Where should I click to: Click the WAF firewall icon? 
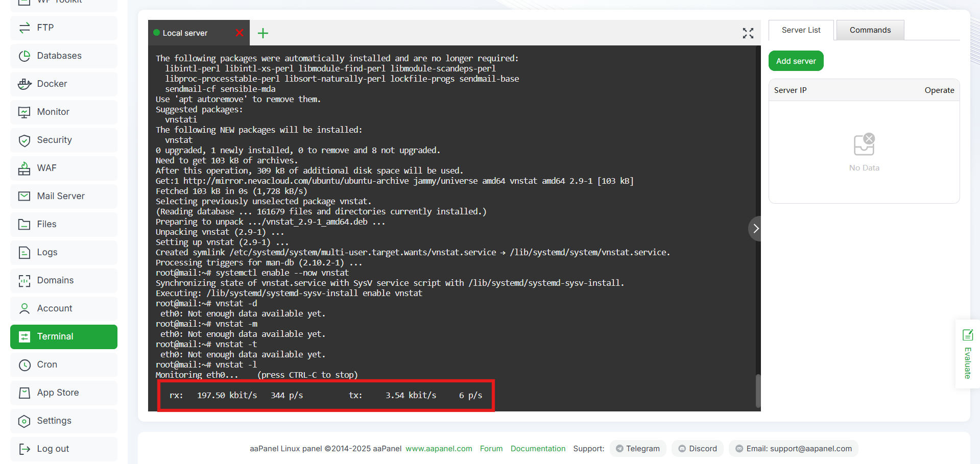25,168
